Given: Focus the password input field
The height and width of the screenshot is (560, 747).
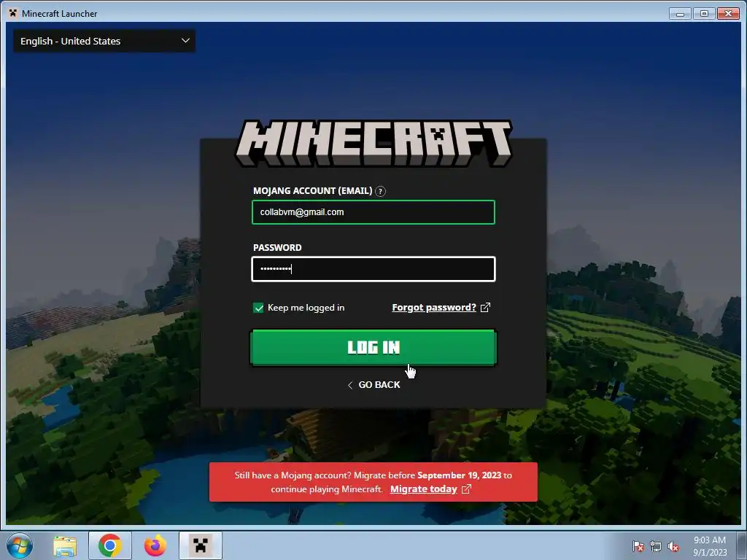Looking at the screenshot, I should [x=373, y=269].
